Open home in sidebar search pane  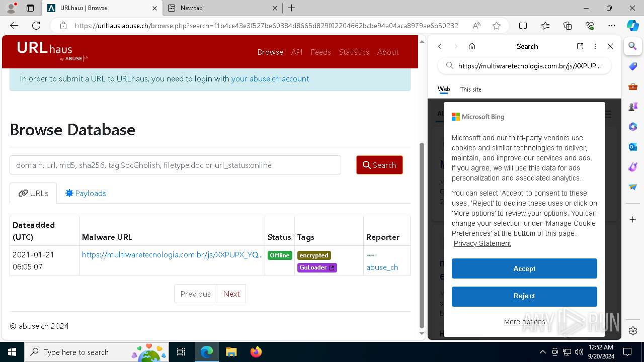coord(472,46)
